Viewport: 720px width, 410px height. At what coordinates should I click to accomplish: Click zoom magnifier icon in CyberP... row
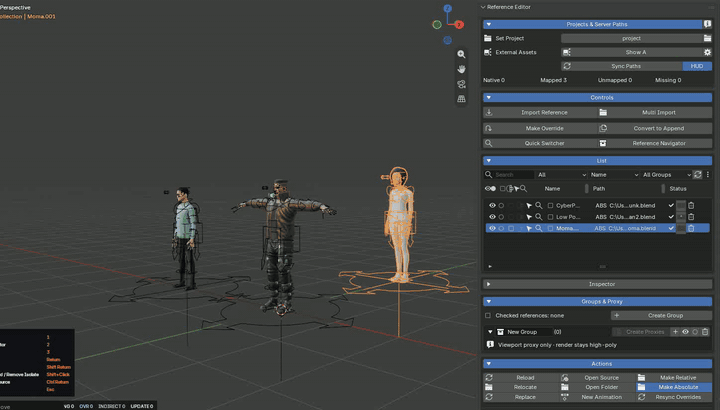click(539, 205)
